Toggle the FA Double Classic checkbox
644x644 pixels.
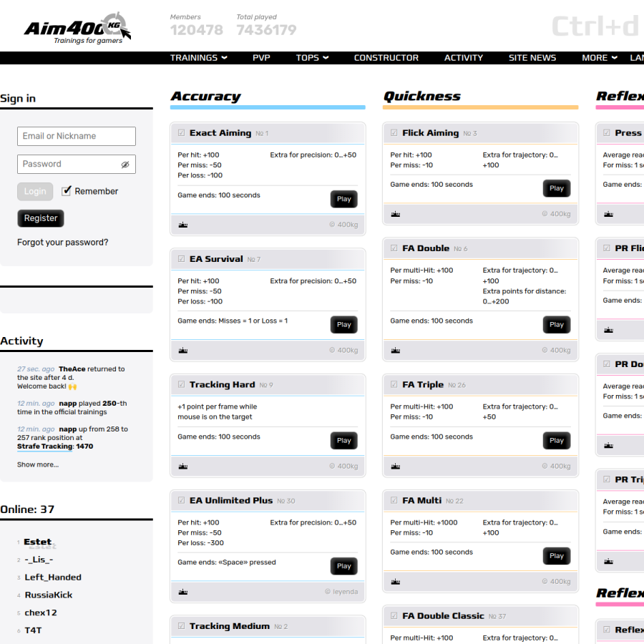coord(394,615)
